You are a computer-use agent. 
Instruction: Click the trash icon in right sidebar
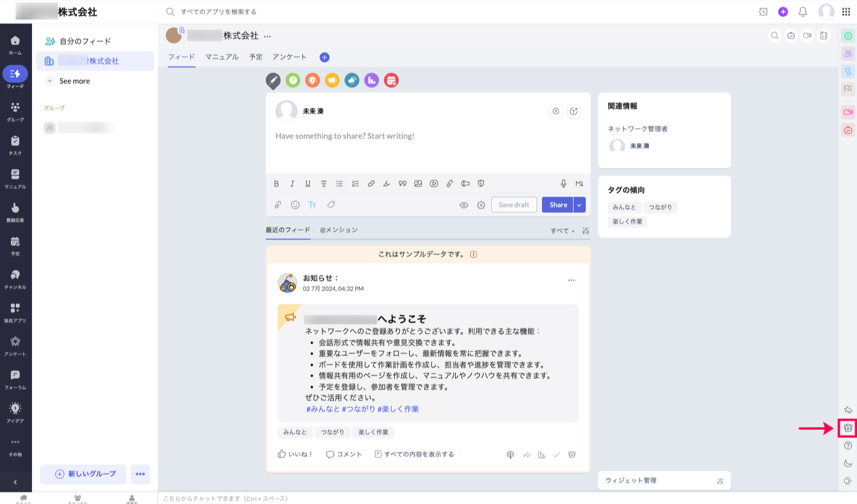848,428
